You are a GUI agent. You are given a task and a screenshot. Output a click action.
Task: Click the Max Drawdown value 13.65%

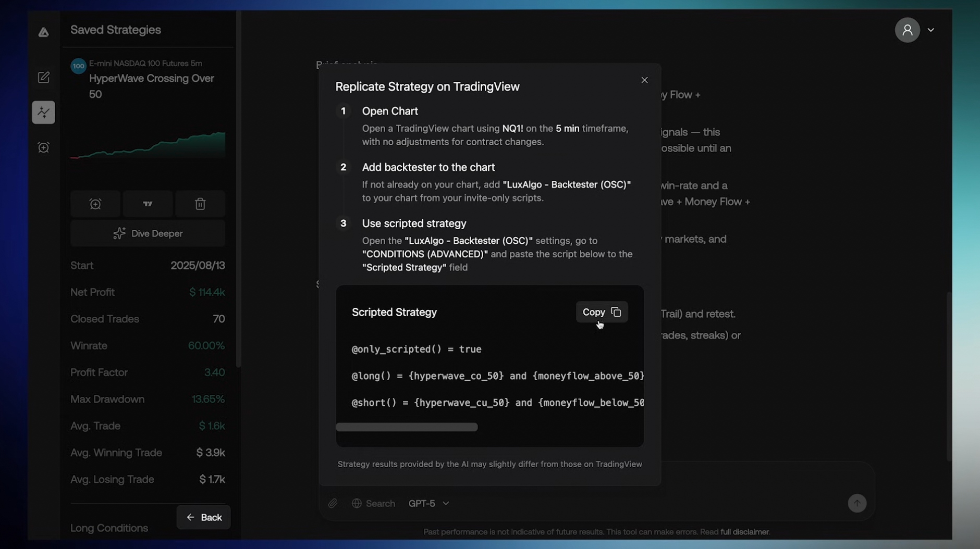pos(209,400)
